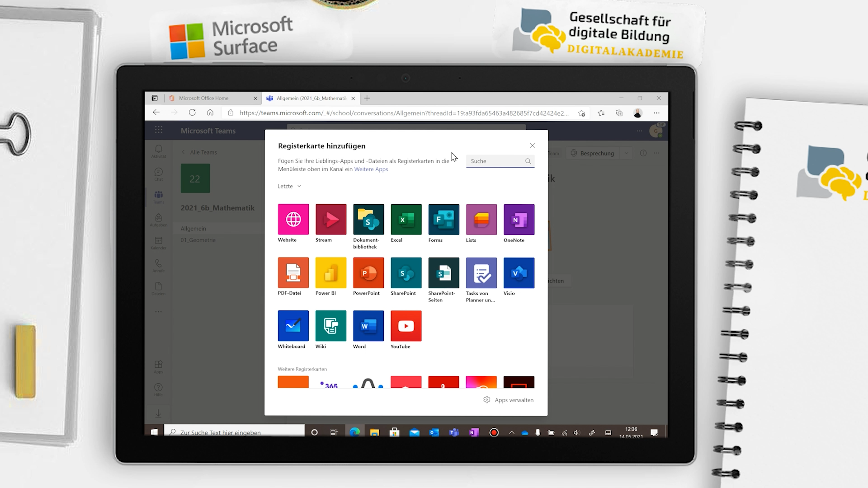Open Edge from the taskbar
Screen dimensions: 868x488
[354, 432]
